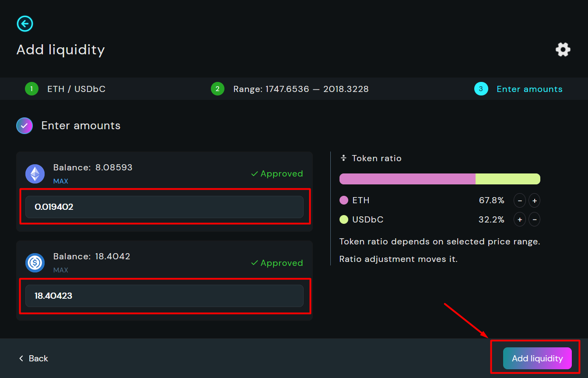Click the Enter amounts checkmark circle icon
This screenshot has width=588, height=378.
pyautogui.click(x=24, y=126)
